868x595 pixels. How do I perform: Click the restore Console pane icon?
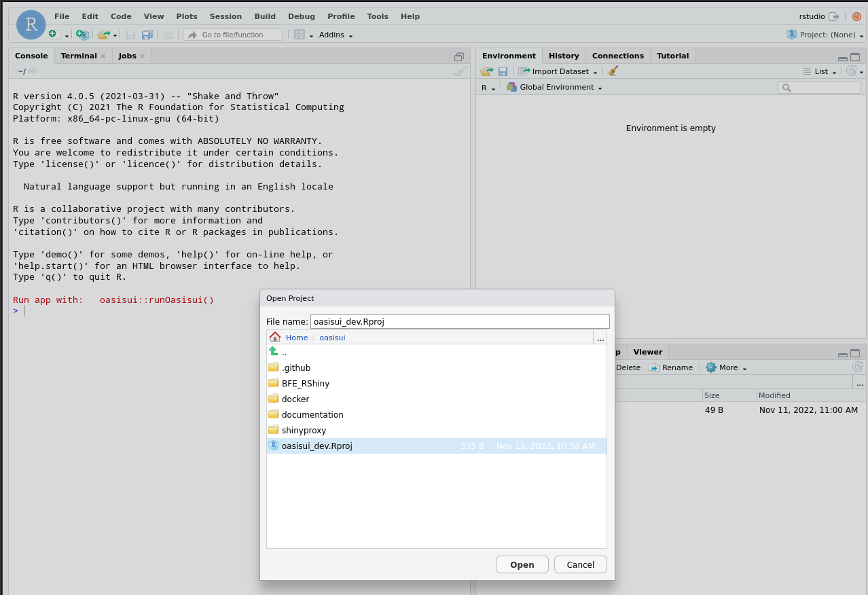[x=459, y=57]
